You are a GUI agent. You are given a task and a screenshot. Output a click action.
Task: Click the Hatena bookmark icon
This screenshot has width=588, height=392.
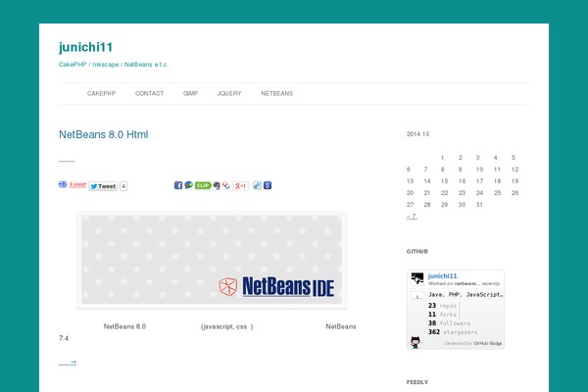(63, 184)
